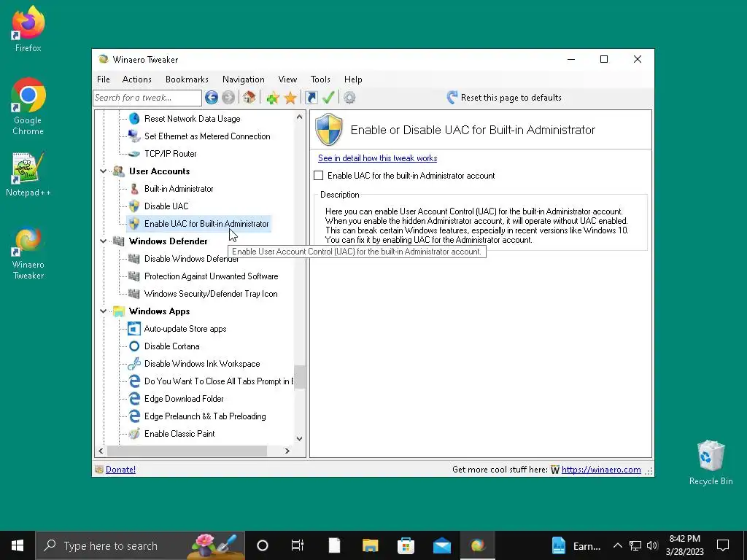Click the tree horizontal scrollbar left arrow
747x560 pixels.
coord(101,451)
